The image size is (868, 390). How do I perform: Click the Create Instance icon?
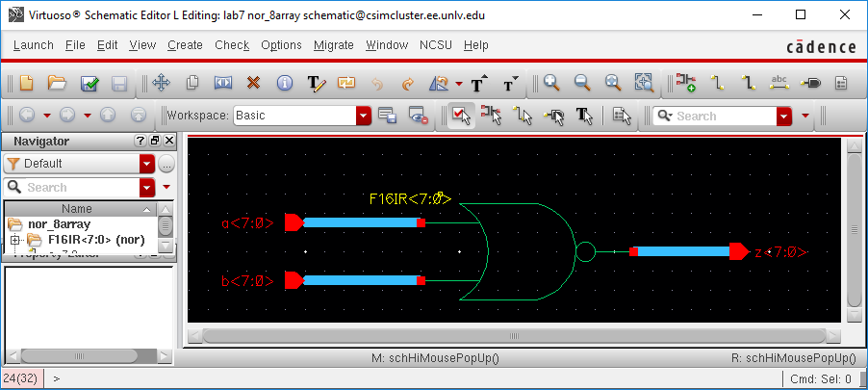pyautogui.click(x=686, y=83)
